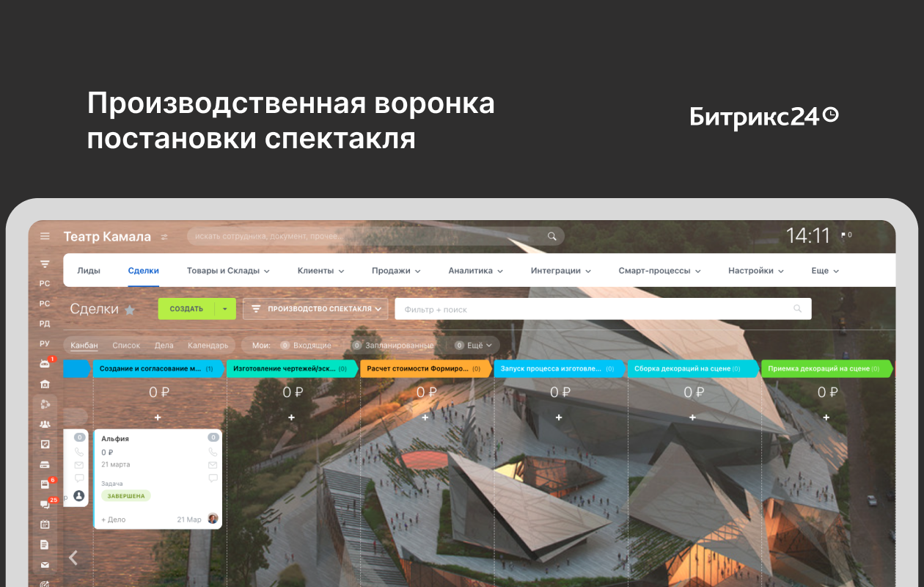Open the employees group icon in sidebar

click(x=45, y=424)
